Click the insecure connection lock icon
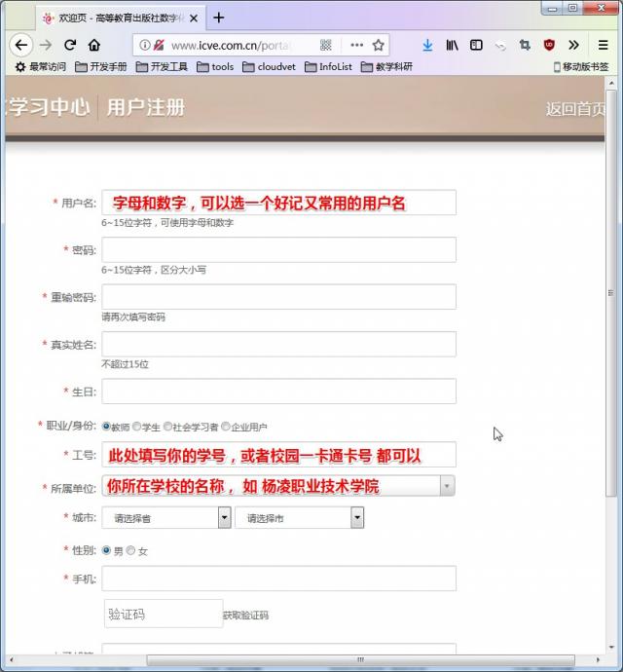 [x=159, y=45]
